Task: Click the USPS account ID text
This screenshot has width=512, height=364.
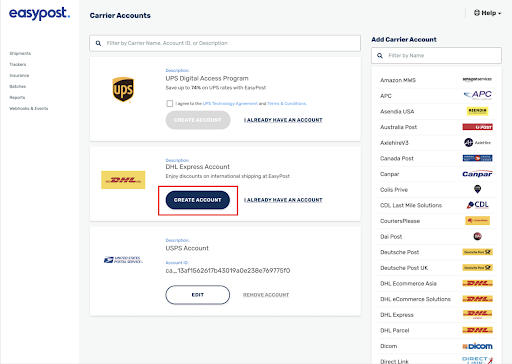Action: pyautogui.click(x=228, y=271)
